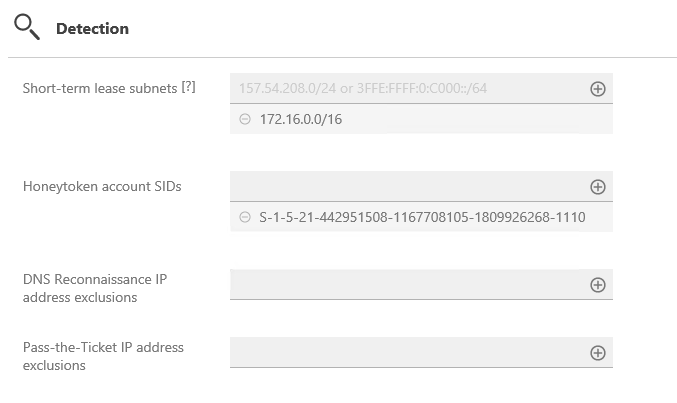Viewport: 677px width, 403px height.
Task: Click the Honeytoken account SIDs label
Action: click(102, 187)
